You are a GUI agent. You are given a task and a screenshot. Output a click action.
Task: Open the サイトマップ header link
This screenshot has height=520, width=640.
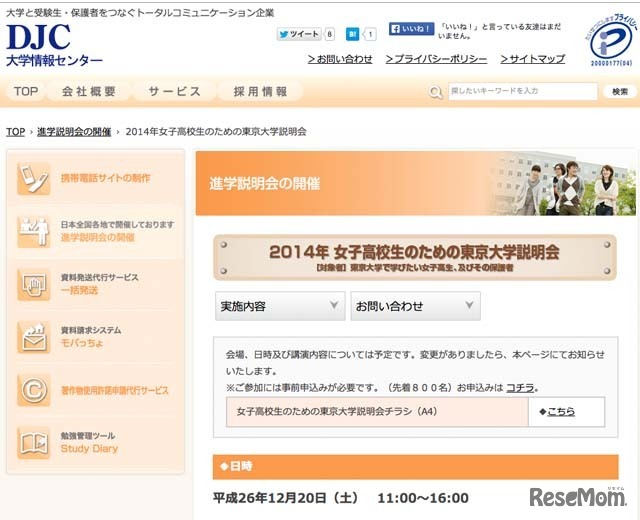533,59
